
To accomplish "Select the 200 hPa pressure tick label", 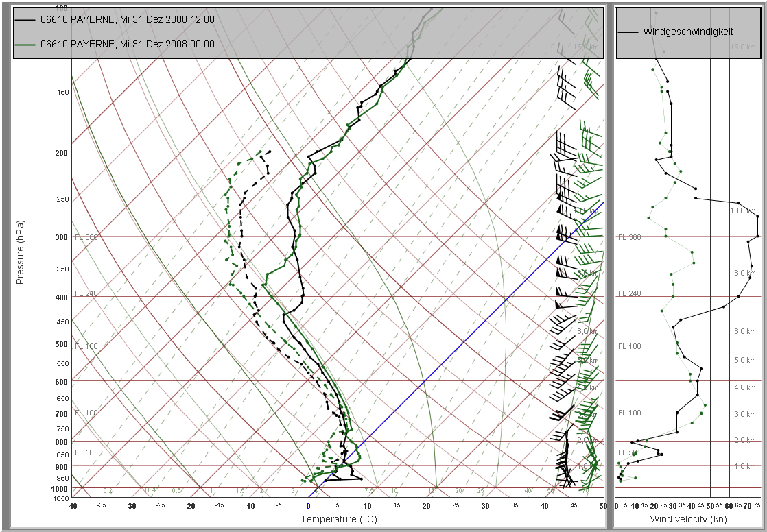I will pos(62,152).
